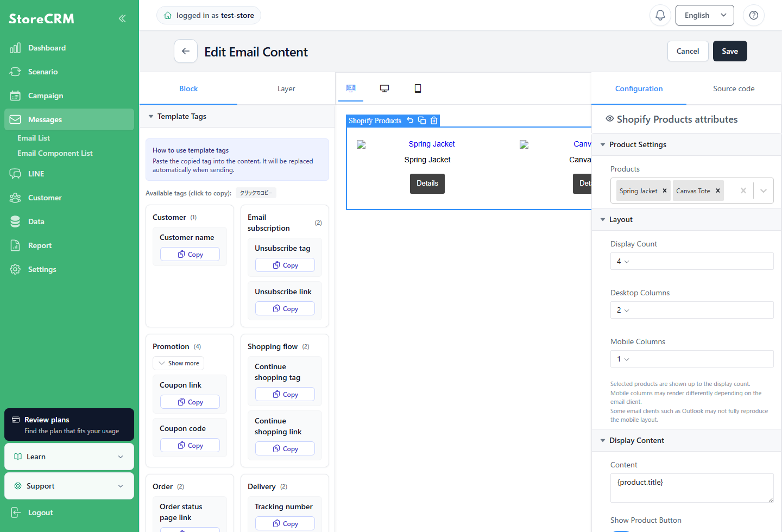This screenshot has height=532, width=782.
Task: Go back using the arrow button
Action: [186, 51]
